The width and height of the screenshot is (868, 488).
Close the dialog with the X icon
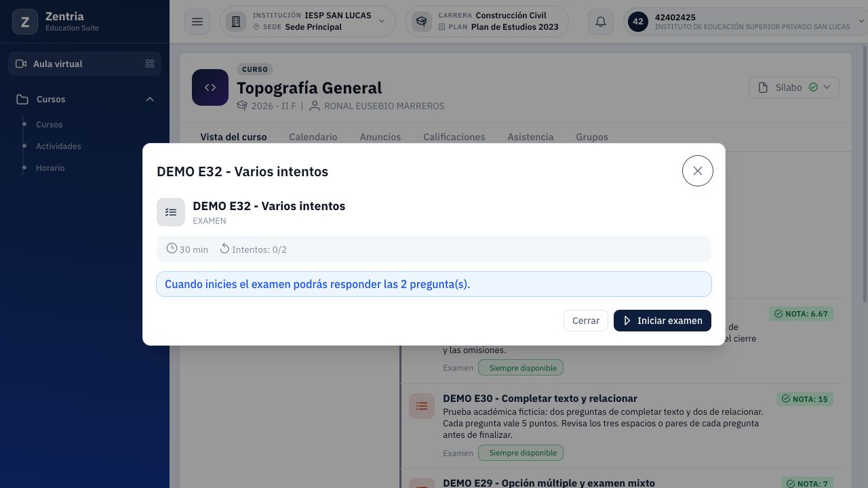[698, 171]
